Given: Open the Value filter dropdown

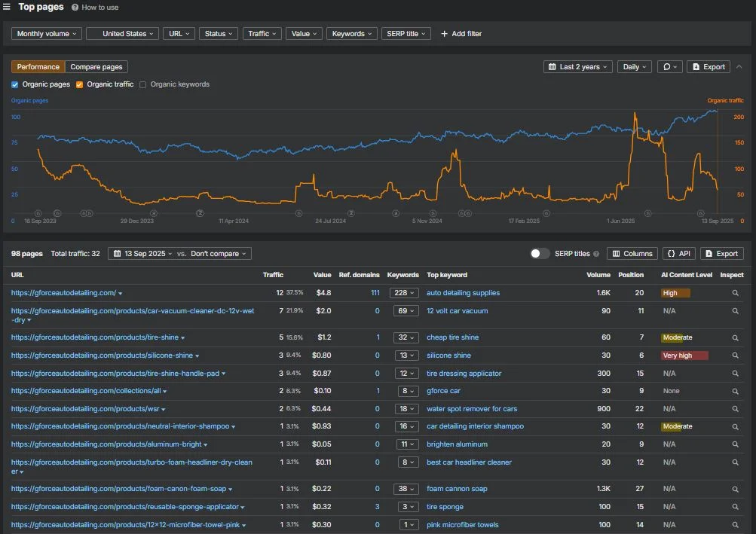Looking at the screenshot, I should point(304,34).
